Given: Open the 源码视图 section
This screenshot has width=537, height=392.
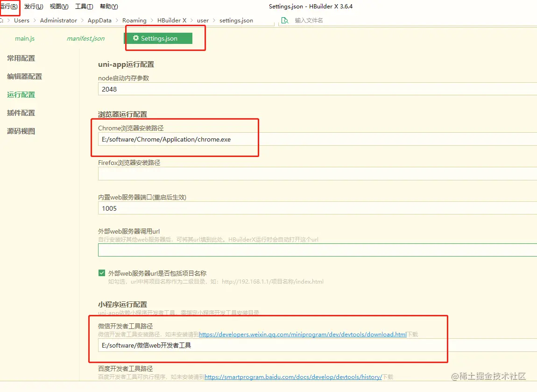Looking at the screenshot, I should click(21, 131).
